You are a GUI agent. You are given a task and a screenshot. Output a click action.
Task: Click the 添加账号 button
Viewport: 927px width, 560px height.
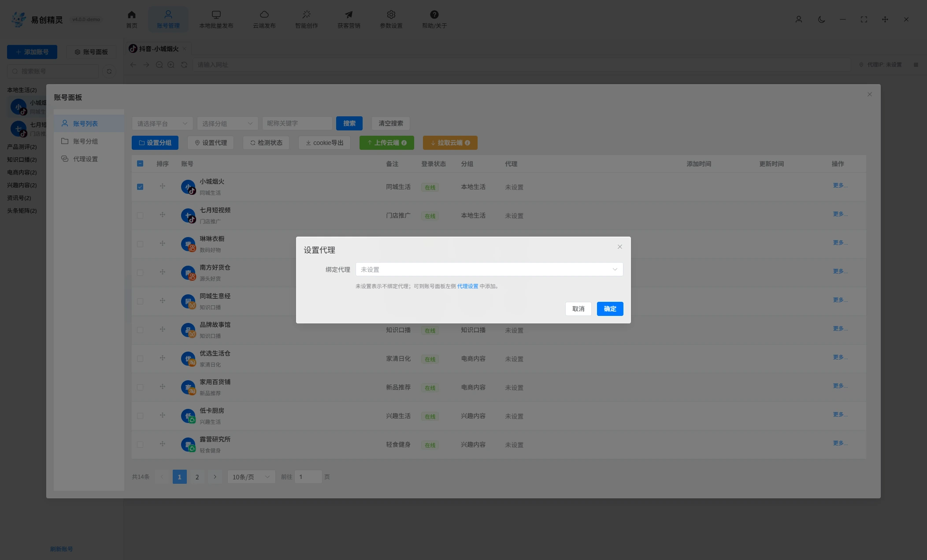(32, 52)
